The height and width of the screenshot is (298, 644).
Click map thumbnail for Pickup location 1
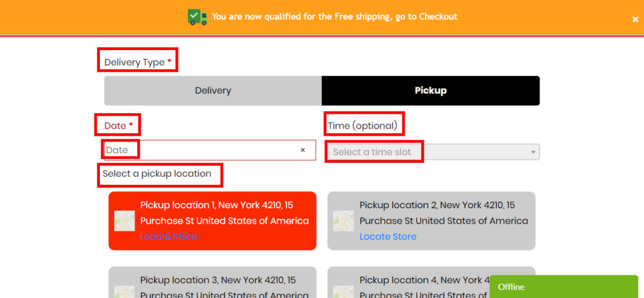coord(125,221)
